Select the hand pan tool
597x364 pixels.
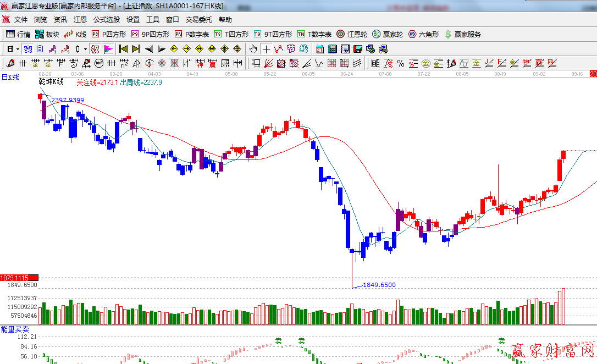pyautogui.click(x=253, y=49)
